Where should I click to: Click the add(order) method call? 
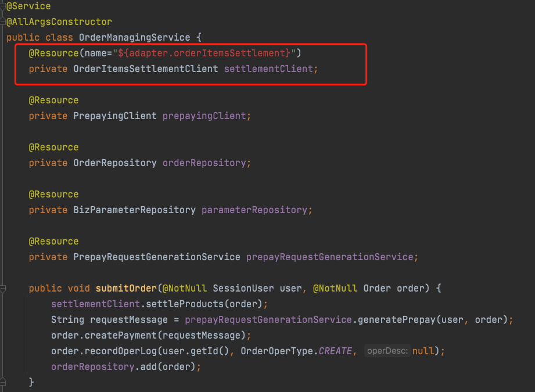(168, 367)
